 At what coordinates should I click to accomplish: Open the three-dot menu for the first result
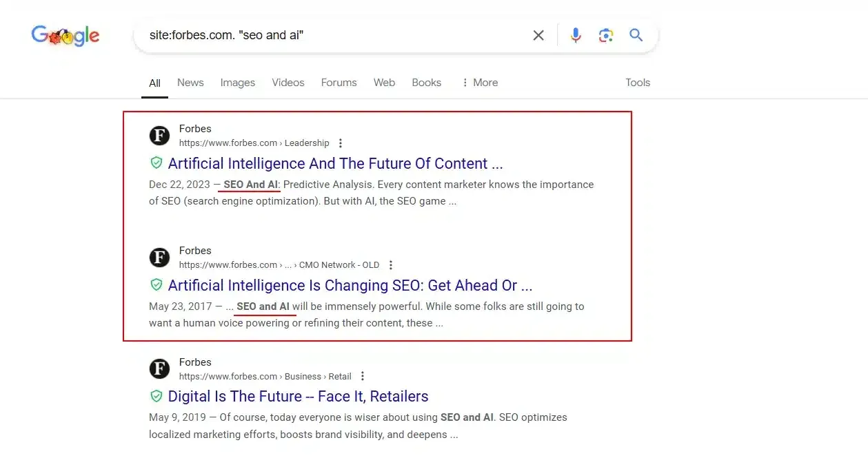point(341,143)
